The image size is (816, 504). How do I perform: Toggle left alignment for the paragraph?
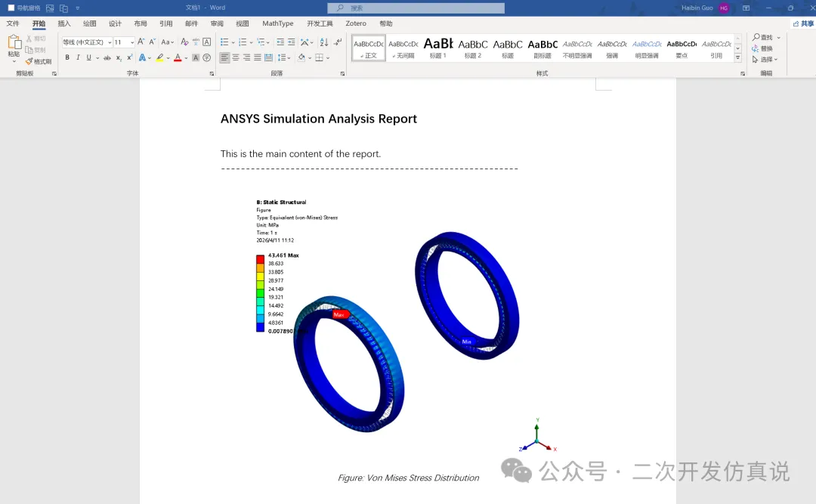[x=224, y=57]
